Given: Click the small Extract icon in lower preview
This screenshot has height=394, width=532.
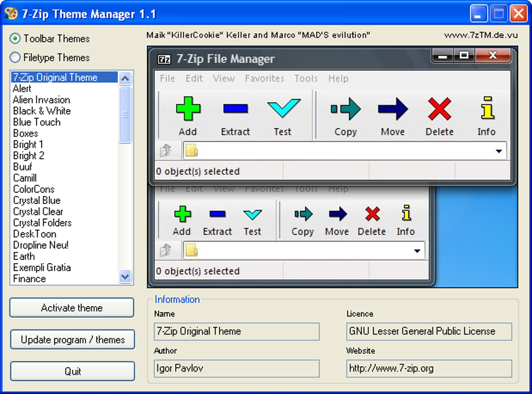Looking at the screenshot, I should pos(217,214).
